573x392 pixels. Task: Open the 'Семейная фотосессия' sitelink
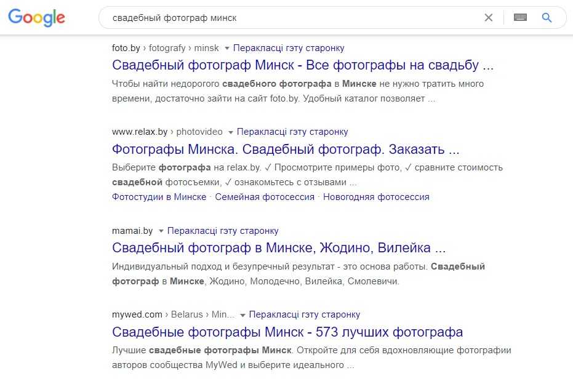click(265, 197)
